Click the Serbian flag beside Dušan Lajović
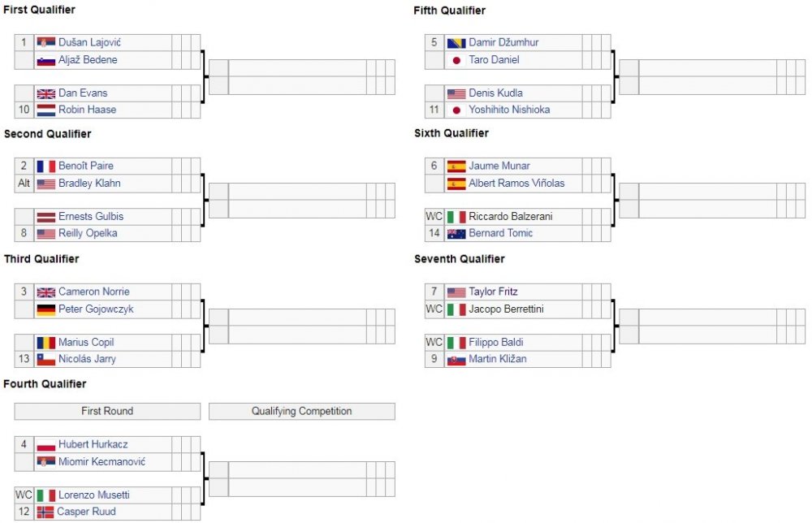Image resolution: width=812 pixels, height=523 pixels. (46, 42)
